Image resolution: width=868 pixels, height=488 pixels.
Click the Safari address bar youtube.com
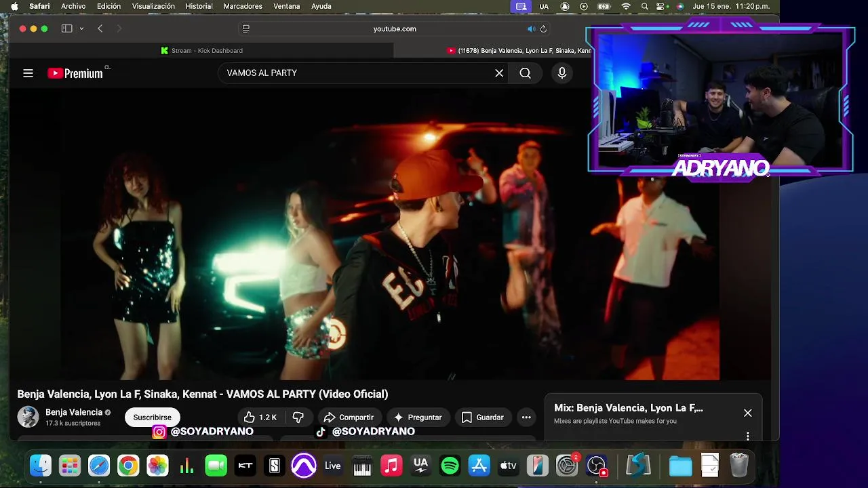pyautogui.click(x=395, y=28)
